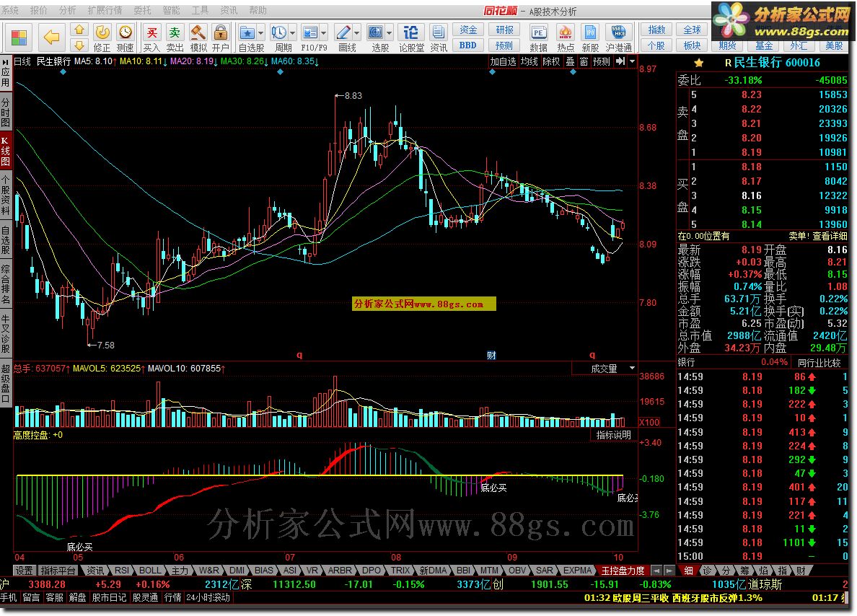Open the 论股堂 forum icon

(411, 38)
